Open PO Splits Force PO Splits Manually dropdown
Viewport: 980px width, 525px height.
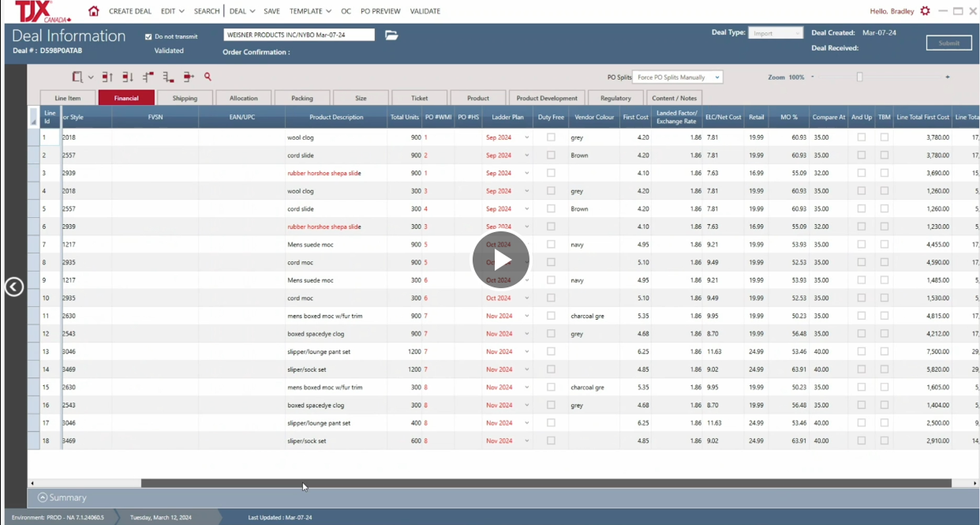pos(678,77)
